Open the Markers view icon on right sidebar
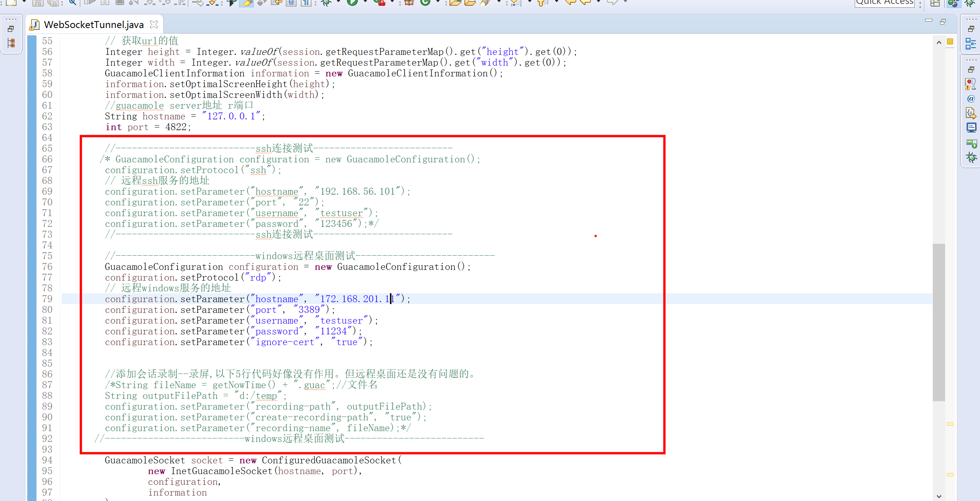980x501 pixels. pyautogui.click(x=971, y=83)
